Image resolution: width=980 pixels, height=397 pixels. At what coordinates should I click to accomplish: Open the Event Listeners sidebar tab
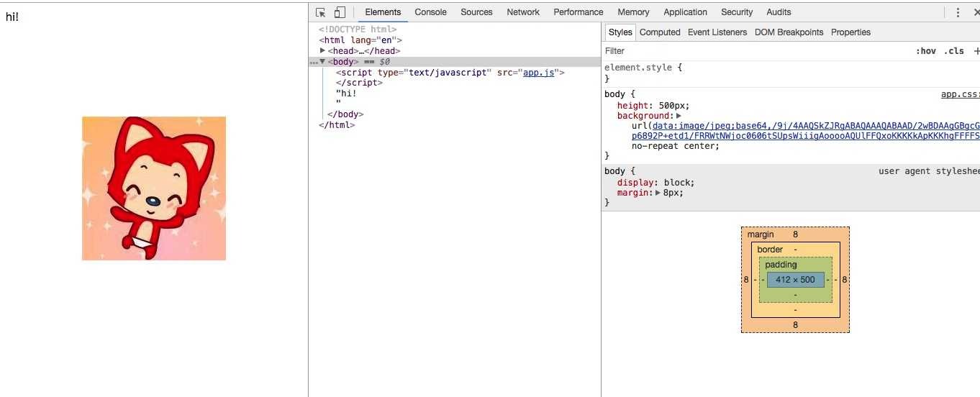[x=717, y=32]
